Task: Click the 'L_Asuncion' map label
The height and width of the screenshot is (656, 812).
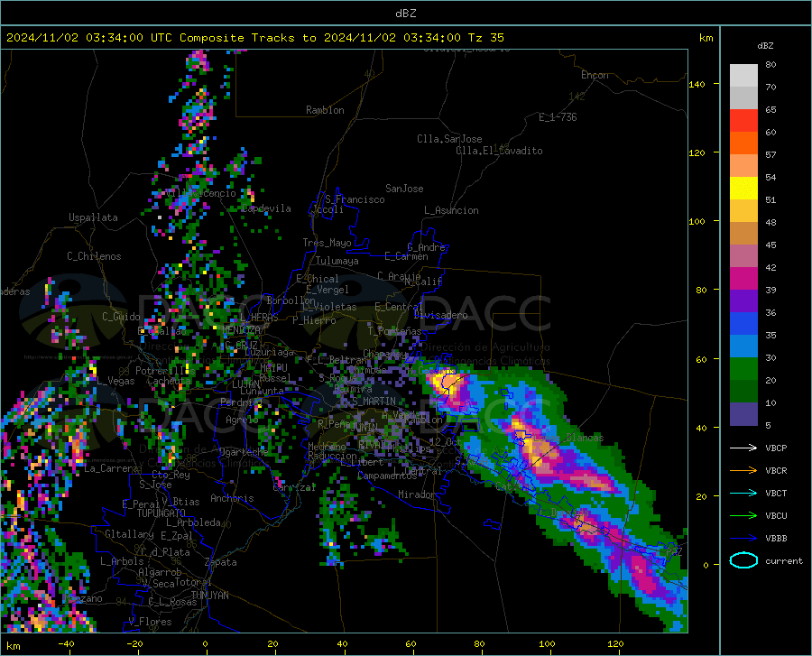Action: (451, 210)
